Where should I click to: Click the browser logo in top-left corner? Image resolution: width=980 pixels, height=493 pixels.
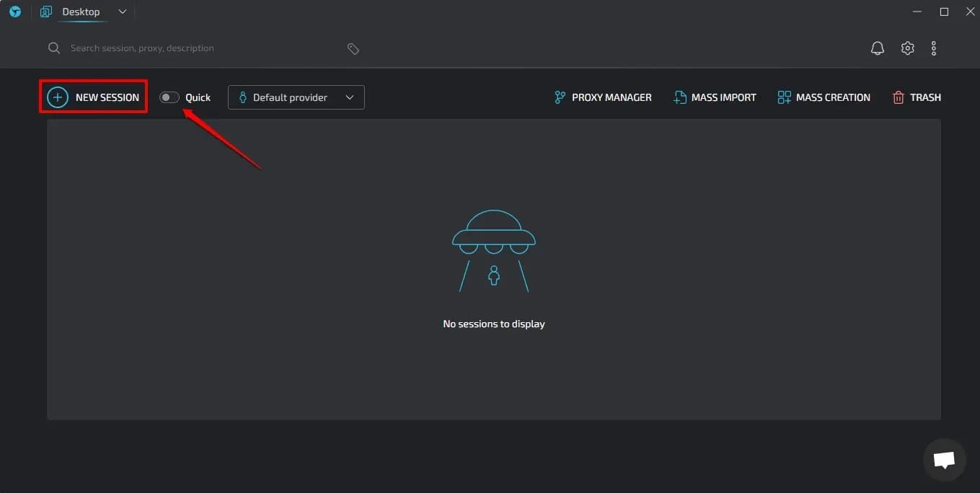click(15, 11)
